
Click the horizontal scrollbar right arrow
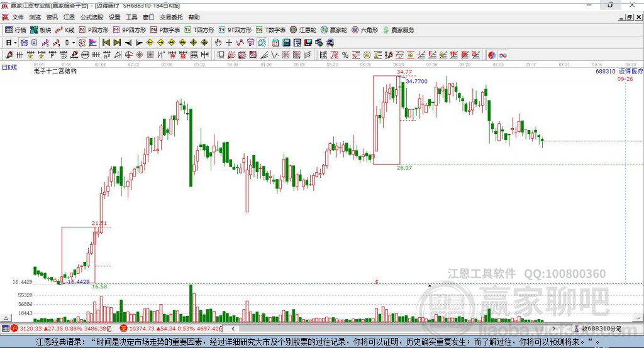click(x=553, y=329)
